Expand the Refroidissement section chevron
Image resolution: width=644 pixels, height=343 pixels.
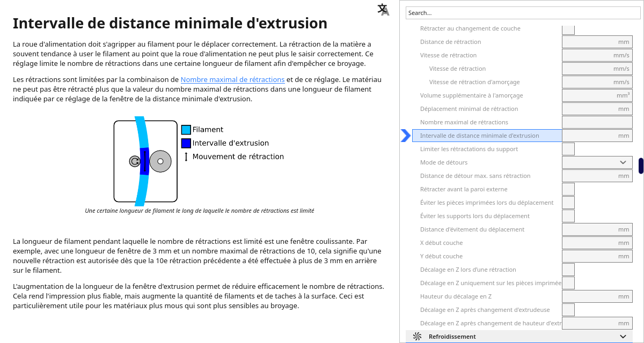(x=623, y=337)
